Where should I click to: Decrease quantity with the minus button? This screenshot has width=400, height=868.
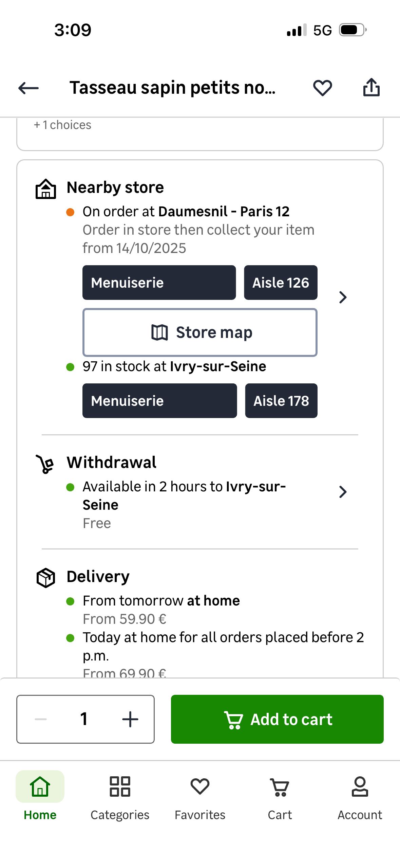coord(41,719)
